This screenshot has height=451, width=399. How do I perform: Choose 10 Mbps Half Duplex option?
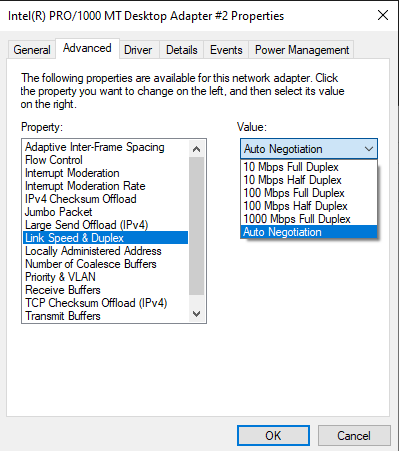309,180
